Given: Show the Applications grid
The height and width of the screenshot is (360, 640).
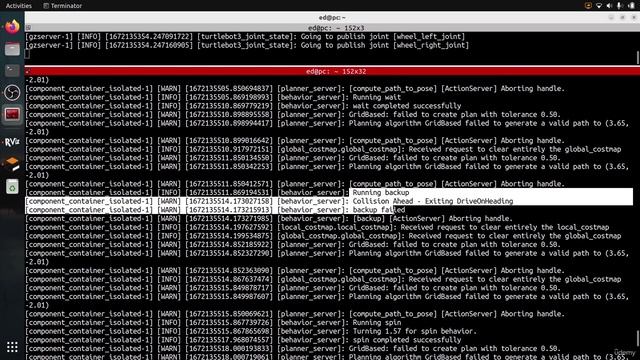Looking at the screenshot, I should [x=12, y=347].
